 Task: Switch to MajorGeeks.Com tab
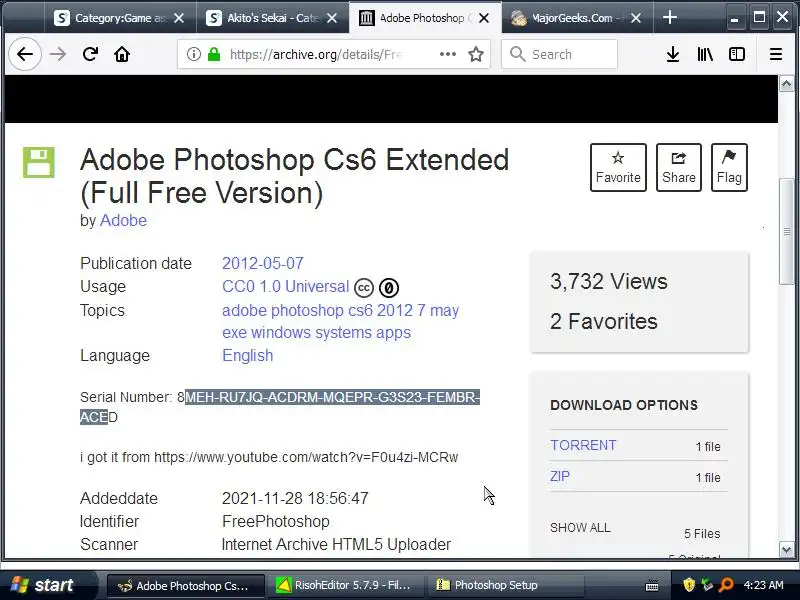(578, 18)
